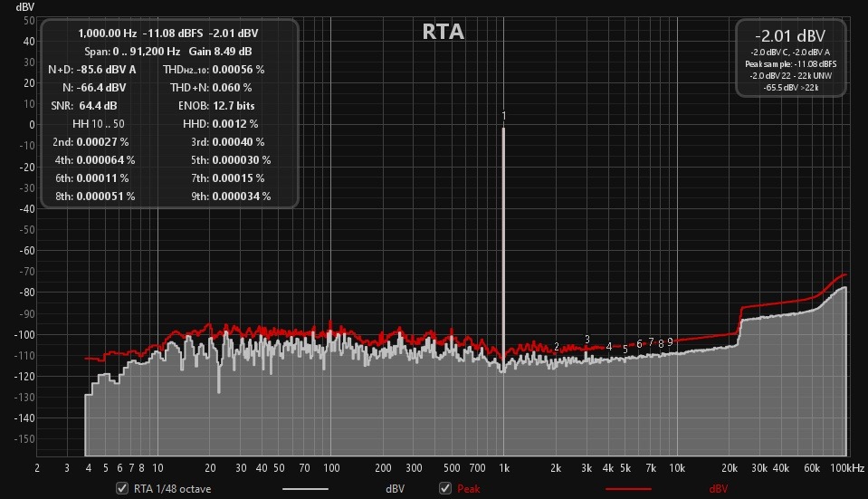
Task: Click the 5th harmonic 0.000030 % value
Action: [x=242, y=160]
